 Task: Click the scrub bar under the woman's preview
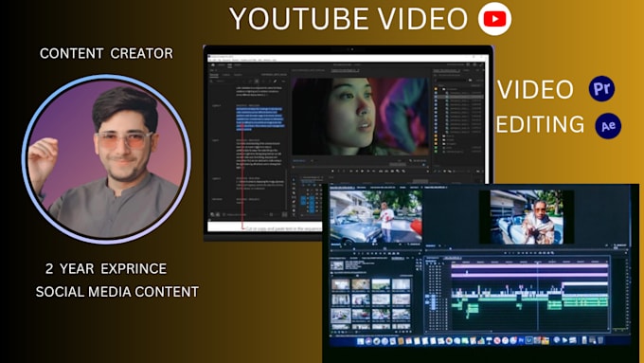click(x=360, y=168)
